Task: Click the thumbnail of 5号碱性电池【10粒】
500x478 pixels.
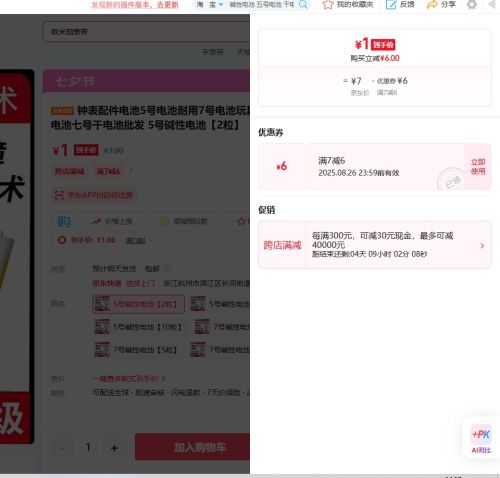Action: click(x=102, y=327)
